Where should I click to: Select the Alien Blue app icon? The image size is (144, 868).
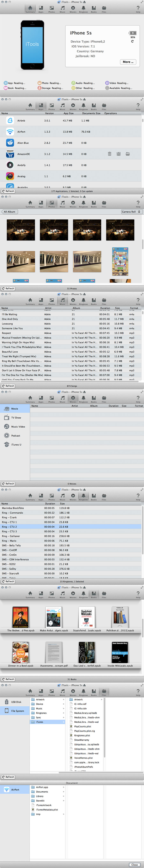pyautogui.click(x=10, y=143)
